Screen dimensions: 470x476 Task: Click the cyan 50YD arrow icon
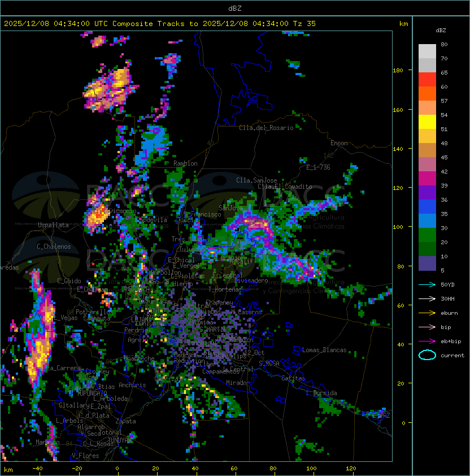(x=427, y=284)
